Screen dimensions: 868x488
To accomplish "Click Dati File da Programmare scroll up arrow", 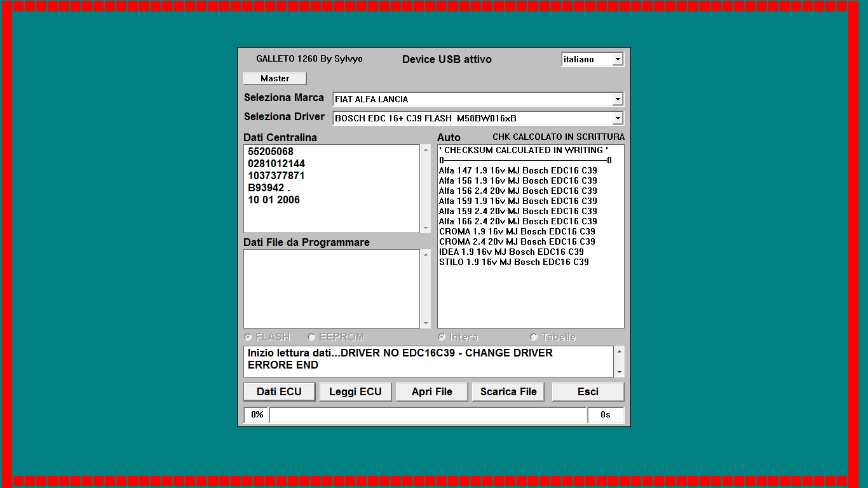I will tap(426, 255).
